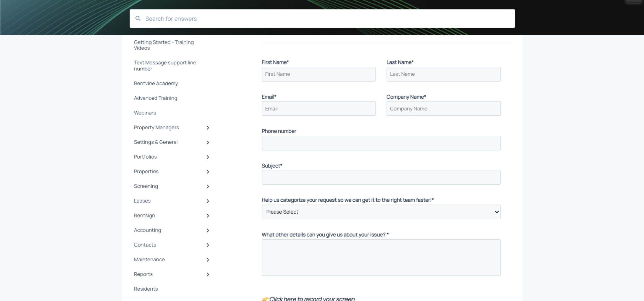Open Rentvine Academy article
Screen dimensions: 644x301
pos(156,83)
